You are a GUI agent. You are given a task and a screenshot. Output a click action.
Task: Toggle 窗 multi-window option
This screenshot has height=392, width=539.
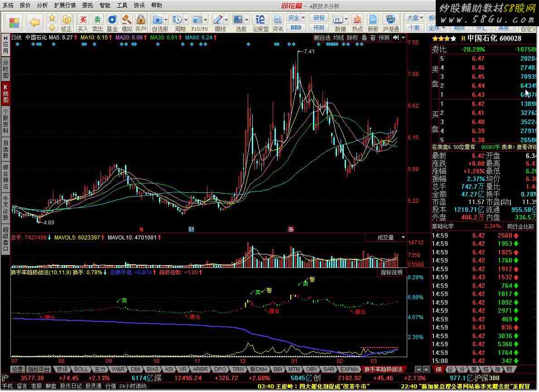(373, 38)
